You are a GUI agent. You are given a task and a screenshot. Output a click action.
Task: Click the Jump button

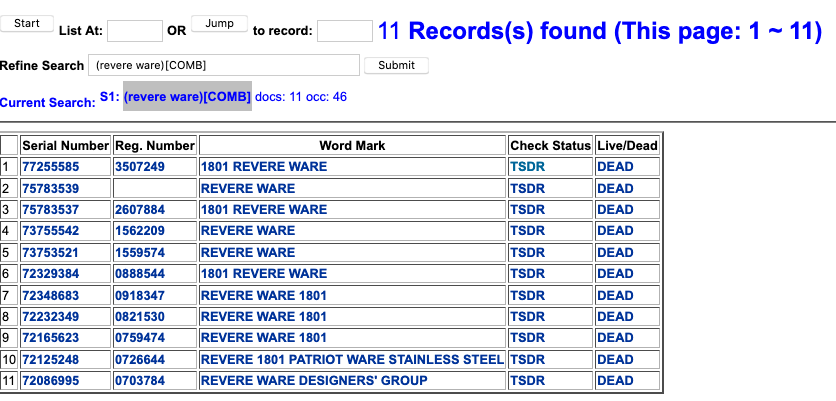219,23
